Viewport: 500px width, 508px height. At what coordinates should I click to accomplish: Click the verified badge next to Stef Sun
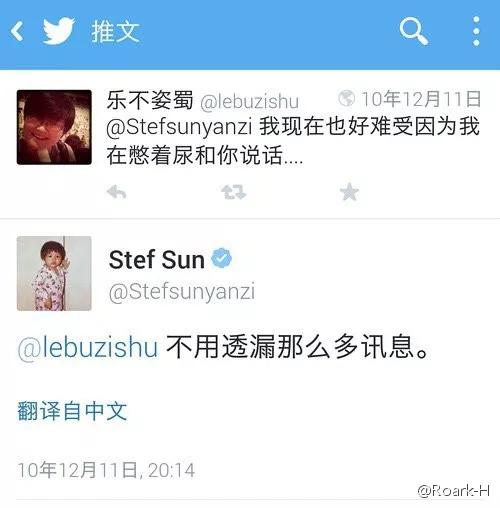tap(222, 258)
